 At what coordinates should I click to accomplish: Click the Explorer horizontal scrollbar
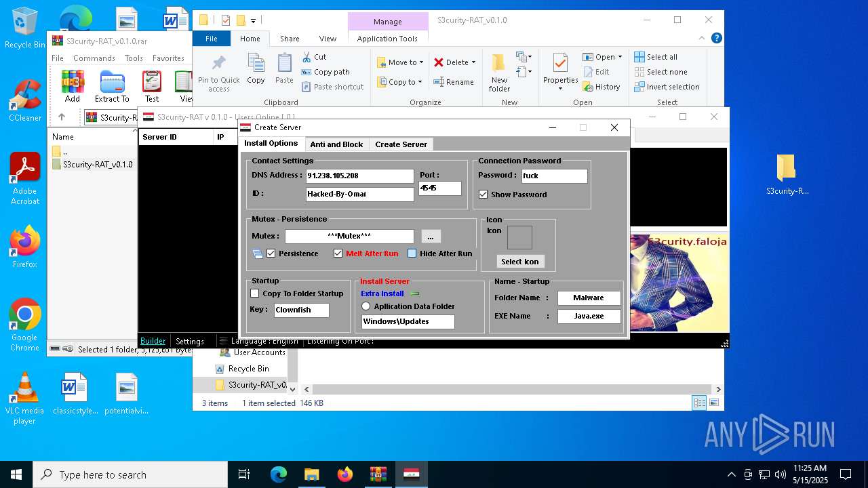(x=512, y=390)
